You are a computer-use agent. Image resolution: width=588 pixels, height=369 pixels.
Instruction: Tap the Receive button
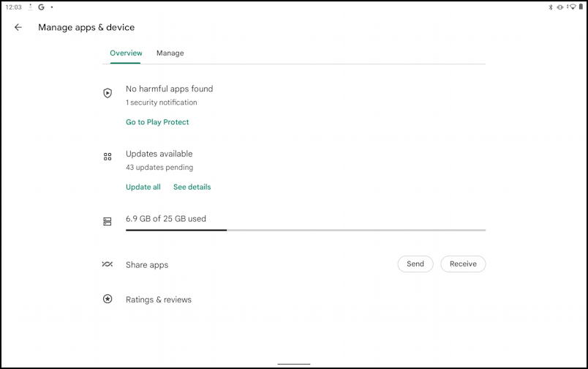point(463,264)
